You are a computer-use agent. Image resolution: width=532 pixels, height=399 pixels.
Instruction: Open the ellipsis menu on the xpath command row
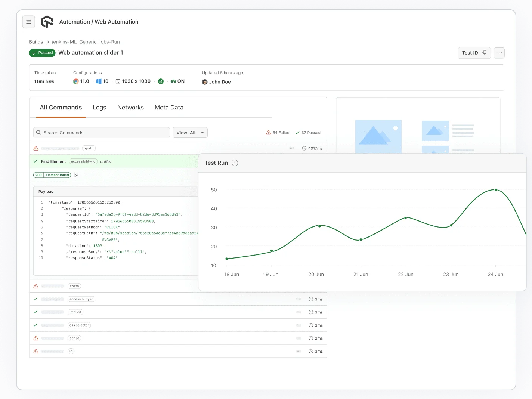pos(292,148)
